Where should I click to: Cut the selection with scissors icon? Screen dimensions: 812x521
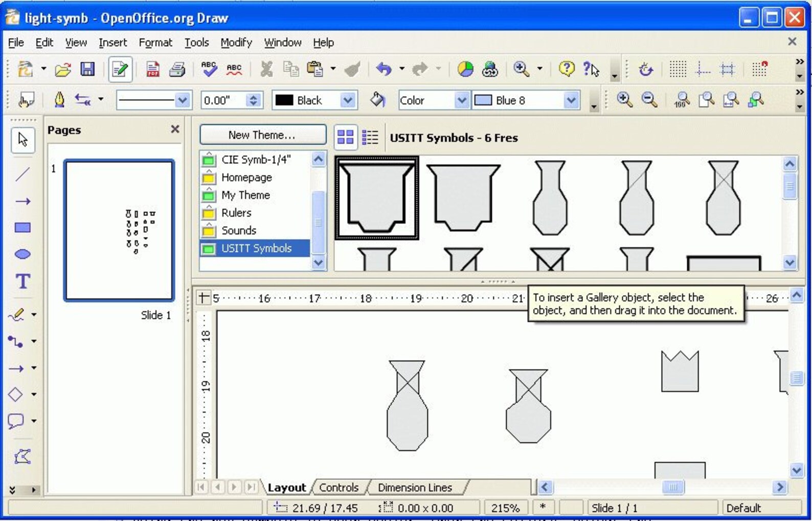click(266, 69)
